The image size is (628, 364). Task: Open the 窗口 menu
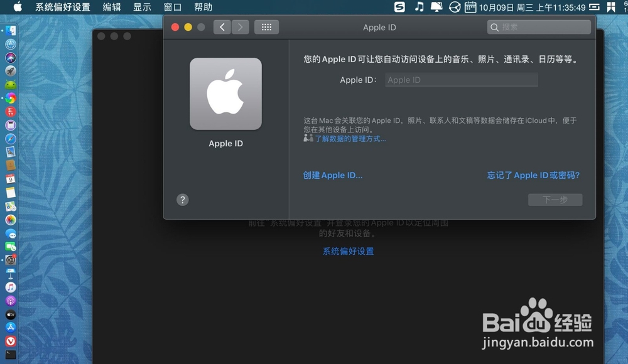[172, 7]
